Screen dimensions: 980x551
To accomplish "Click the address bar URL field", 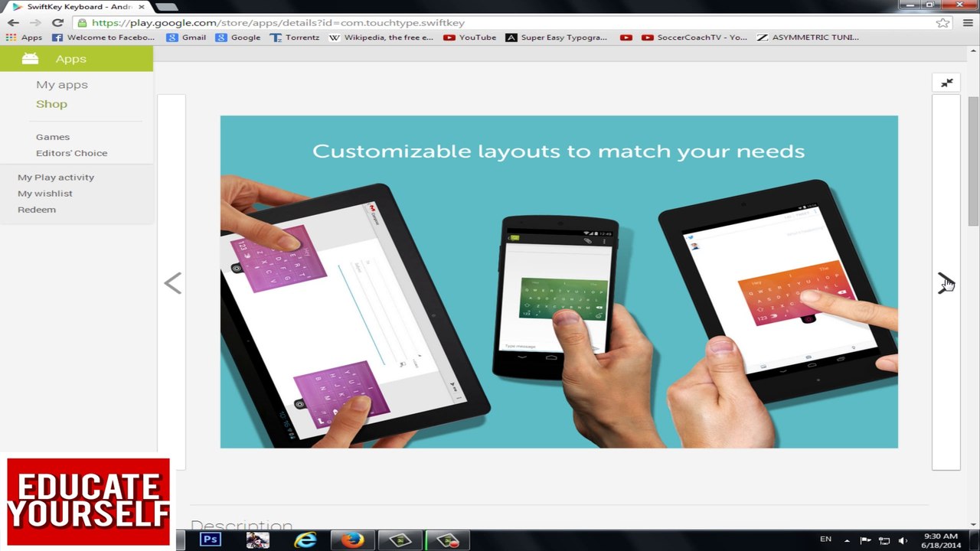I will 505,23.
